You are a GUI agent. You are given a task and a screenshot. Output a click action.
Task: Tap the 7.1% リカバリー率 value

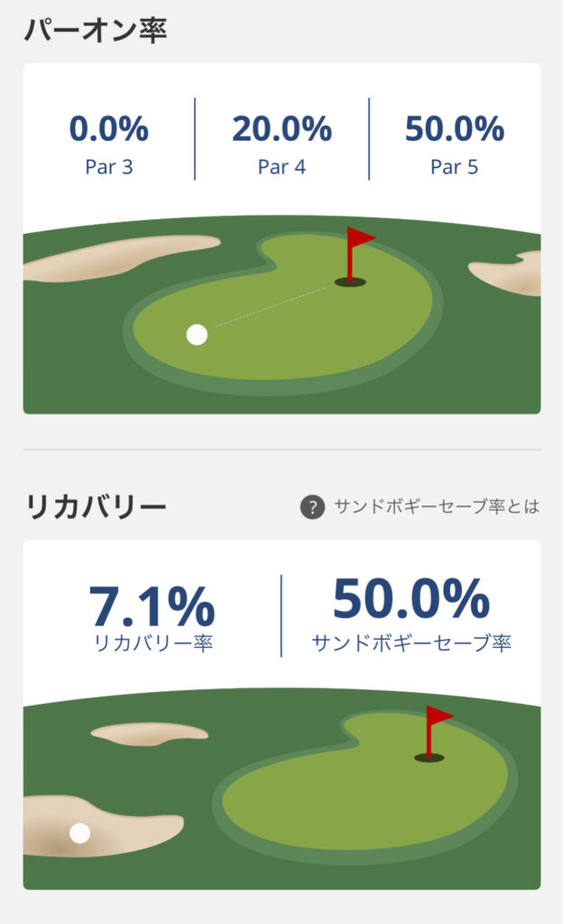click(152, 605)
